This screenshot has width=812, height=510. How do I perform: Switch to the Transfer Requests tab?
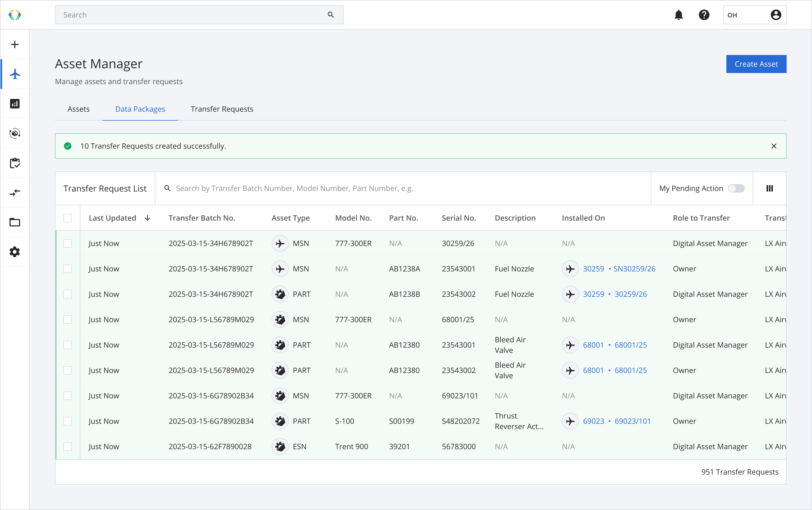click(222, 109)
